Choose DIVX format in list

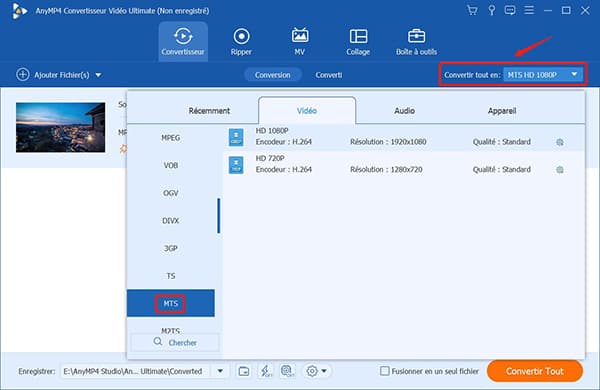(171, 220)
